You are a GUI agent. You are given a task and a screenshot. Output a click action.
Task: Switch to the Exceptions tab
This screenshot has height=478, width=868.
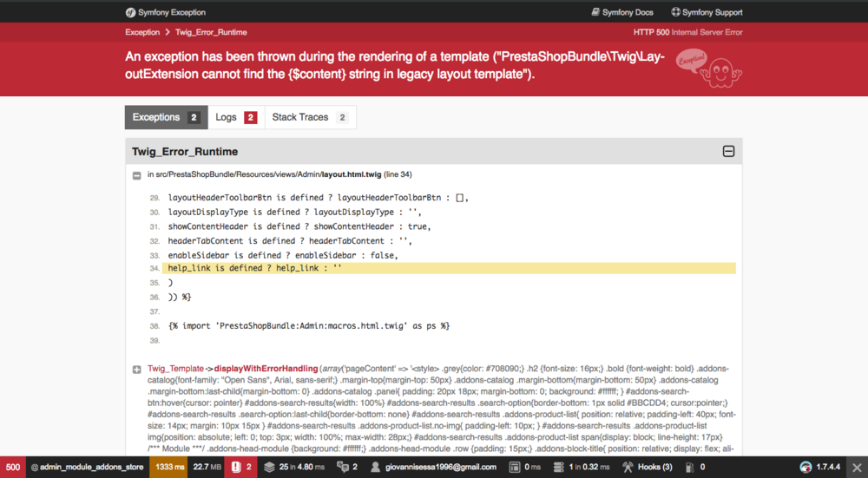[x=166, y=117]
